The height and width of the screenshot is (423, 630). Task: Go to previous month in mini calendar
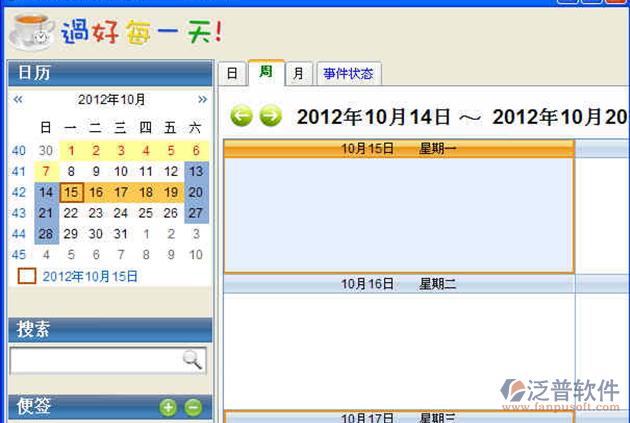tap(18, 99)
